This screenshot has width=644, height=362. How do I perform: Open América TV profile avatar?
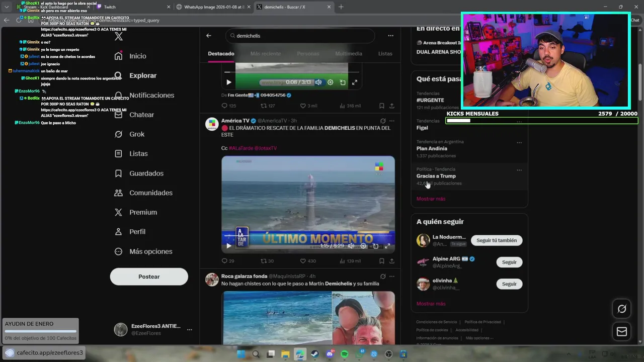coord(212,124)
